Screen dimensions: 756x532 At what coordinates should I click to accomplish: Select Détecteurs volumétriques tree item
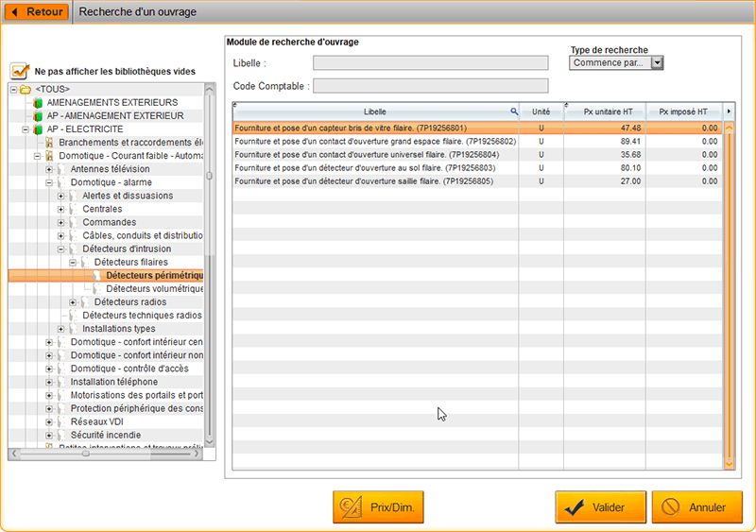point(154,288)
